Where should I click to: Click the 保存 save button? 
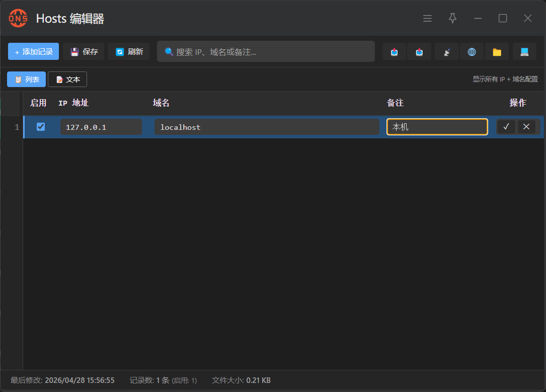tap(84, 52)
